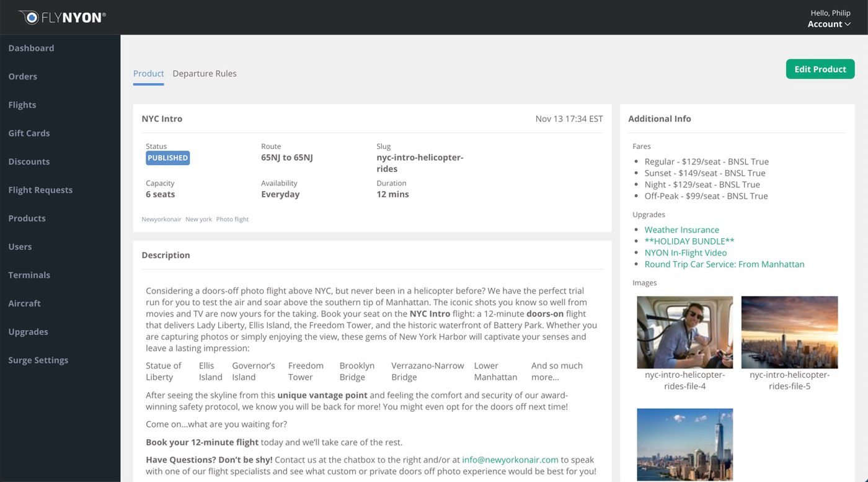Open Dashboard in the sidebar

tap(31, 48)
